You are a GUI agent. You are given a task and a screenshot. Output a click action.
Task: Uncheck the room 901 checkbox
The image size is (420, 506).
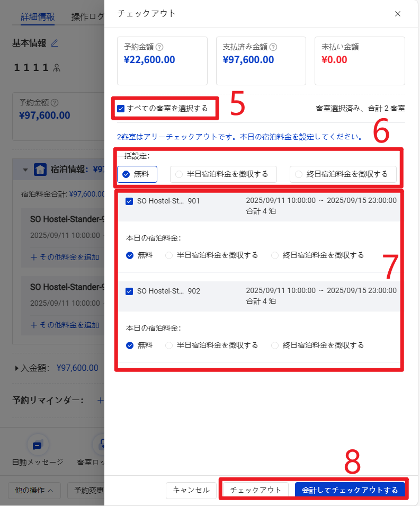click(129, 201)
